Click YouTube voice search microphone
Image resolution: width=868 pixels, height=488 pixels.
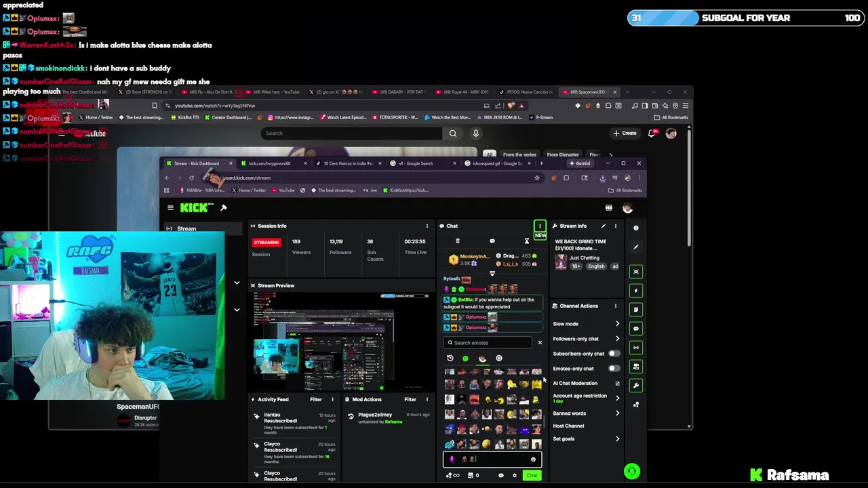click(476, 133)
